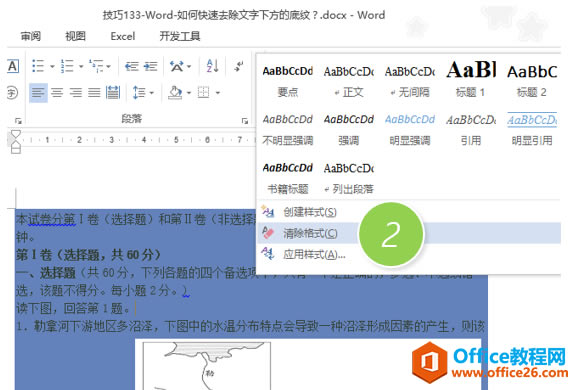575x390 pixels.
Task: Apply the 列出段落 style
Action: point(349,179)
